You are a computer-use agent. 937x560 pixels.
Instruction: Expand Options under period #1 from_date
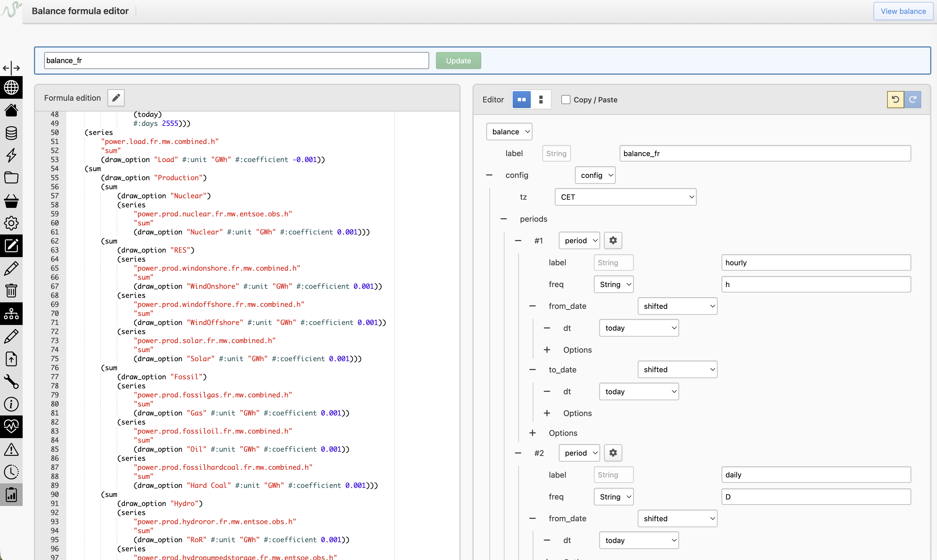click(547, 350)
